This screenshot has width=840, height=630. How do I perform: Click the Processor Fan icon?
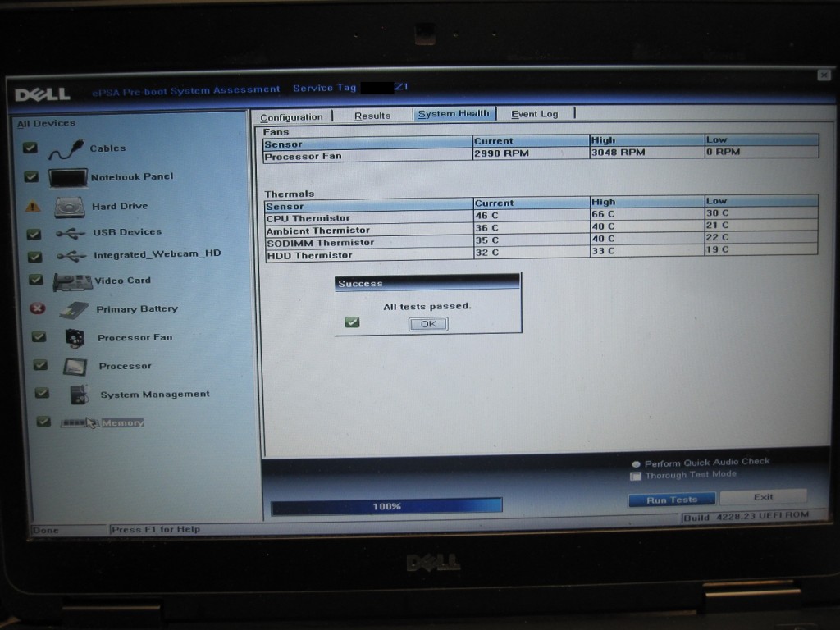point(75,338)
